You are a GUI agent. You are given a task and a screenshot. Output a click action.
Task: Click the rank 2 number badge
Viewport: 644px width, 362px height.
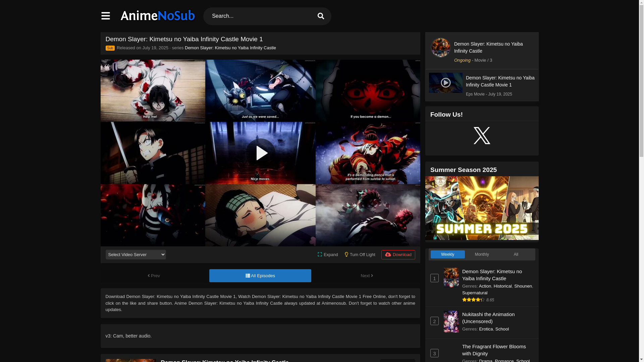pos(434,321)
